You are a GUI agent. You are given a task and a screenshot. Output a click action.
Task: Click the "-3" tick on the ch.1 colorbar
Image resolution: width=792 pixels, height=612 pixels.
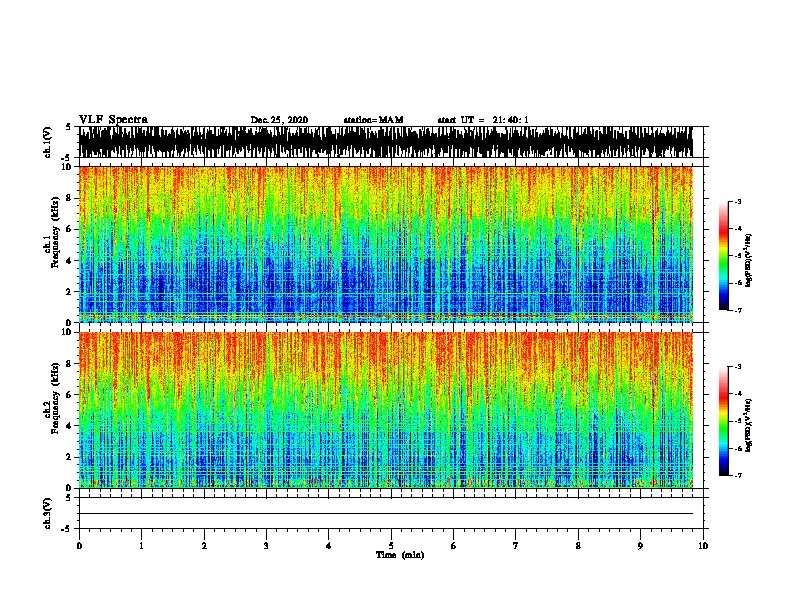point(738,201)
